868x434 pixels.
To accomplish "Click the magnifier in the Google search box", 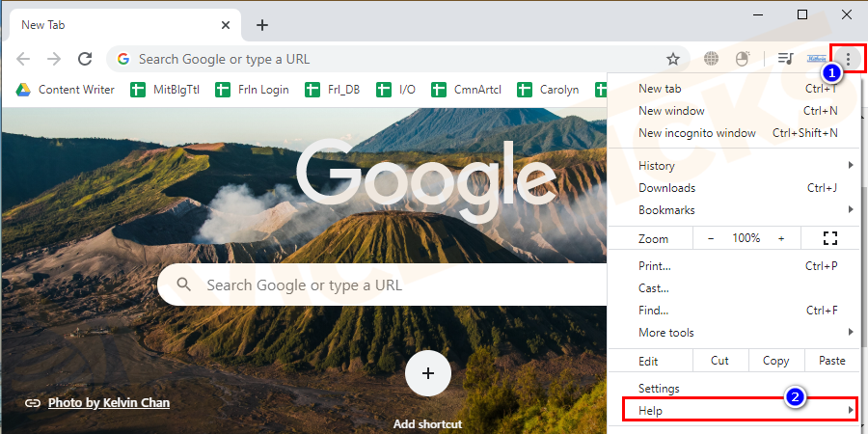I will [184, 285].
